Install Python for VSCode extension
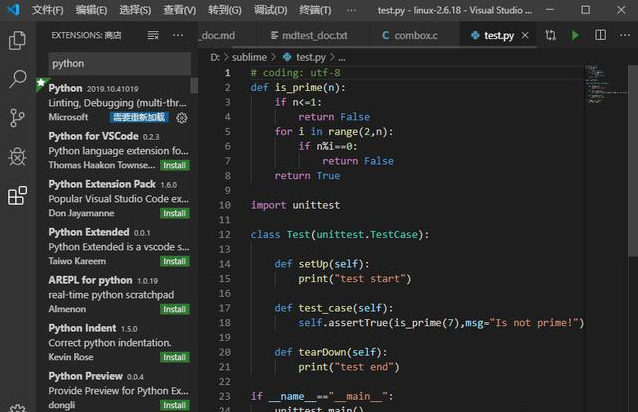Viewport: 638px width, 412px height. tap(174, 166)
